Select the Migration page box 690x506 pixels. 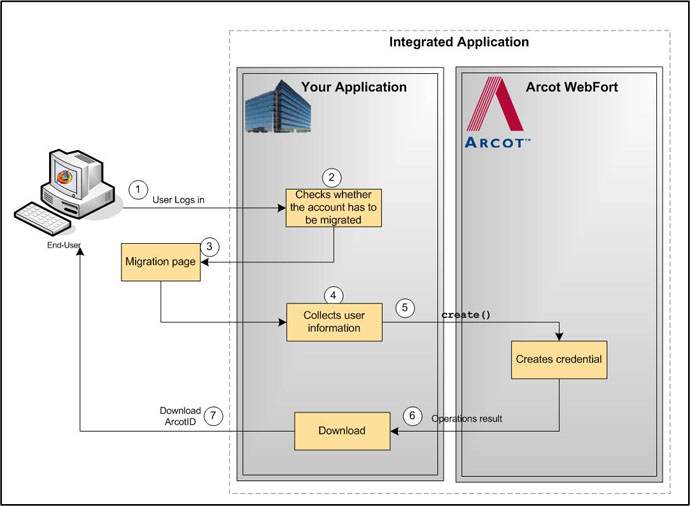[x=161, y=262]
